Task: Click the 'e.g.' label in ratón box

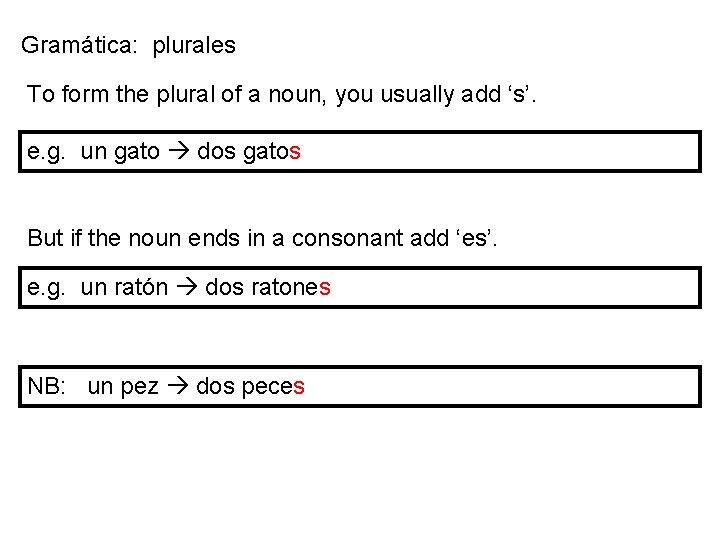Action: 46,289
